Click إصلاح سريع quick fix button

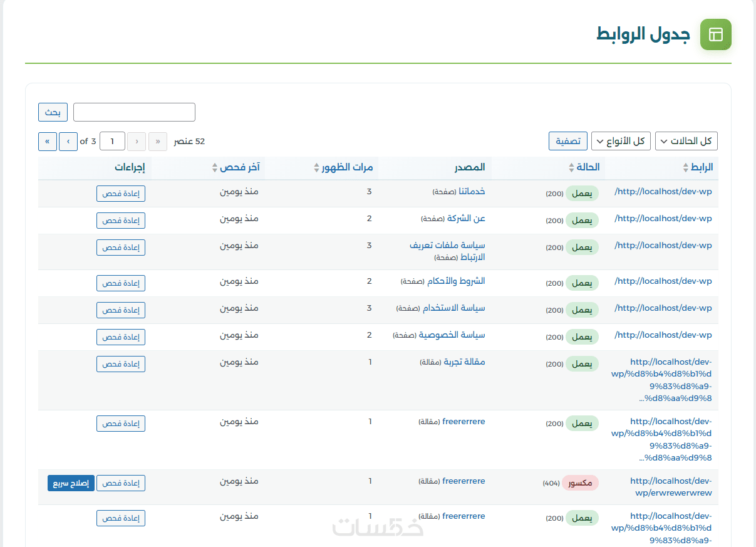pyautogui.click(x=71, y=483)
